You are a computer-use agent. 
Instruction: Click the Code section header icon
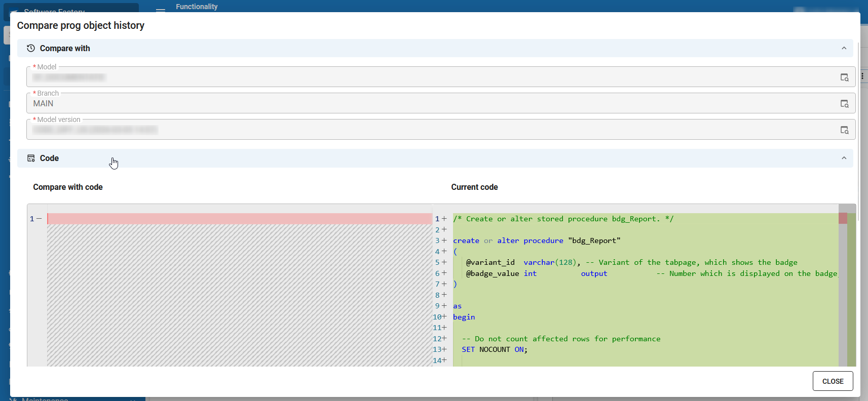point(31,158)
